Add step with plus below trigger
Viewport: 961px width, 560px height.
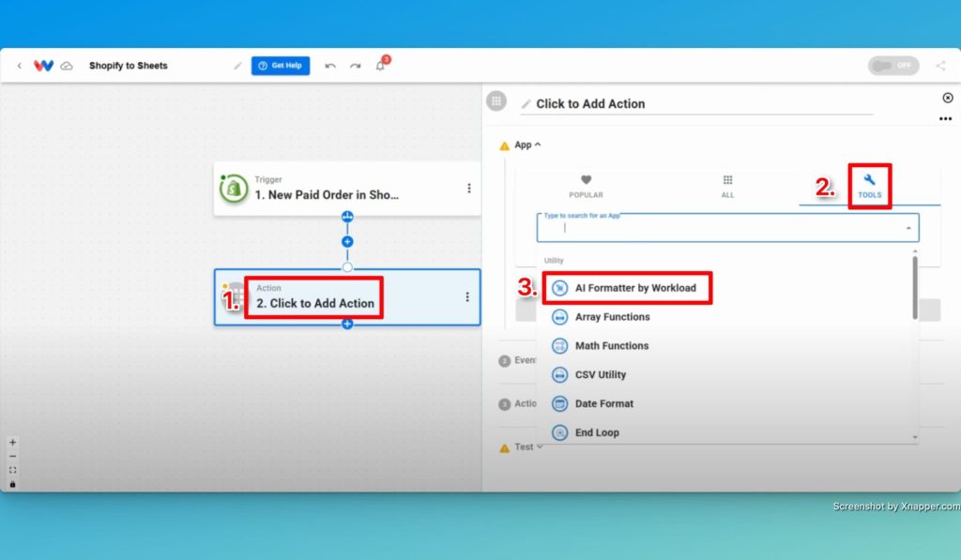pyautogui.click(x=347, y=241)
